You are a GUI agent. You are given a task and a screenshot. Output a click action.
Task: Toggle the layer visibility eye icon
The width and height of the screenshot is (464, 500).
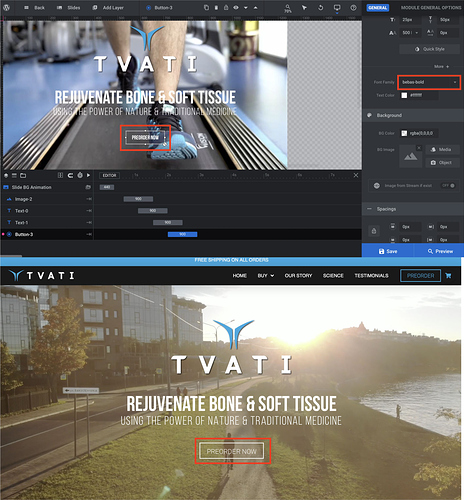pos(236,7)
